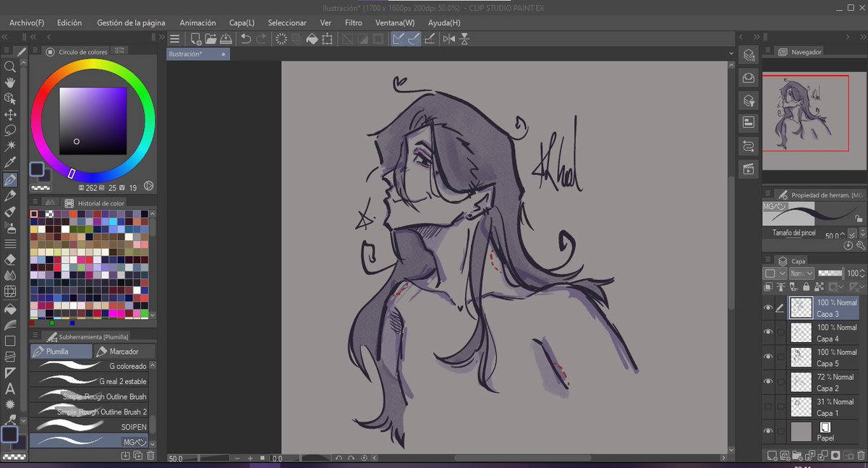The image size is (868, 468).
Task: Hide the Capa 5 layer
Action: (x=768, y=357)
